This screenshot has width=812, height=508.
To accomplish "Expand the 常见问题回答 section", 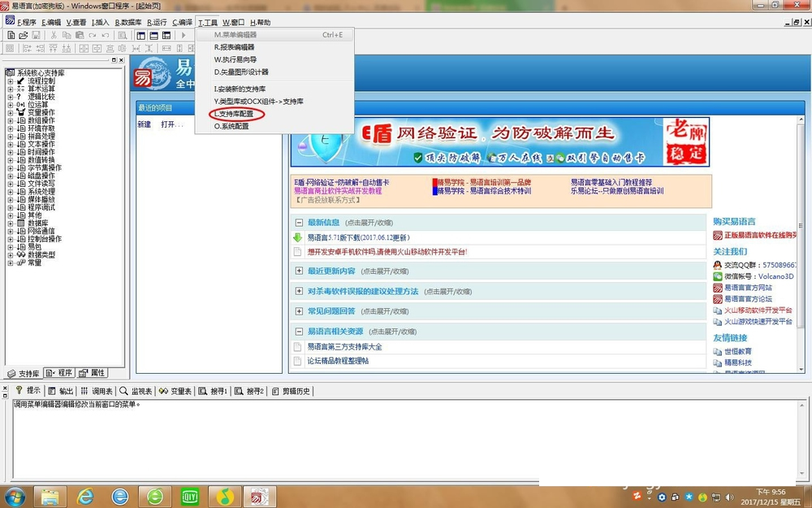I will (299, 310).
